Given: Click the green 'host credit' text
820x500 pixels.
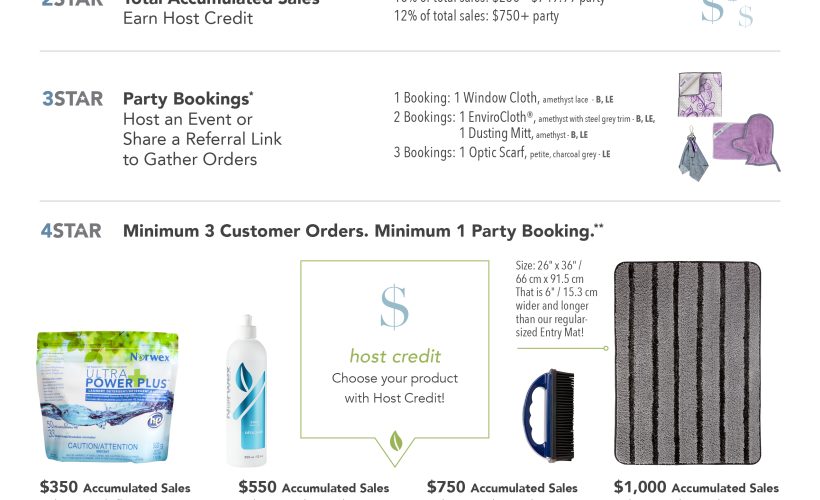Looking at the screenshot, I should (395, 356).
